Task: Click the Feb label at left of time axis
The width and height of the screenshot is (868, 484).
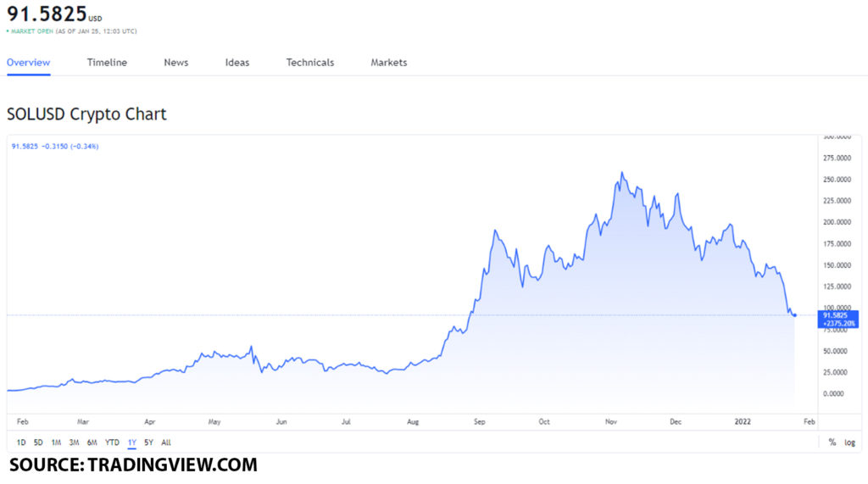Action: coord(23,422)
